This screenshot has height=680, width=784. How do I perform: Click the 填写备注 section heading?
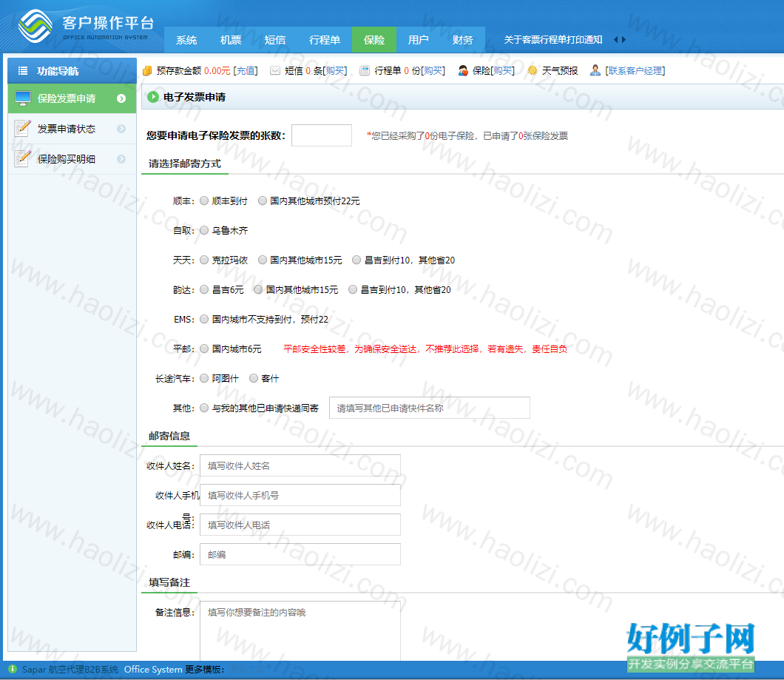click(169, 582)
